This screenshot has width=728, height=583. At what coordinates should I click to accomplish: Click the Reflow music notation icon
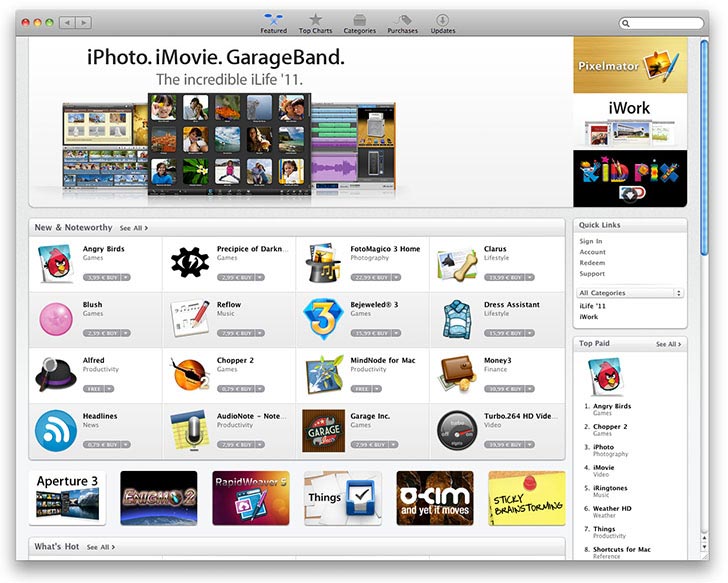pos(190,319)
